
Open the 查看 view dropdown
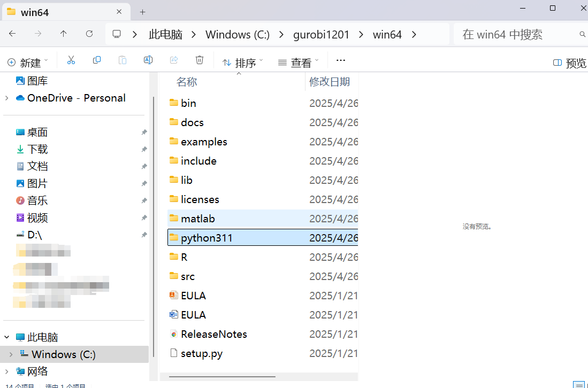pyautogui.click(x=299, y=63)
